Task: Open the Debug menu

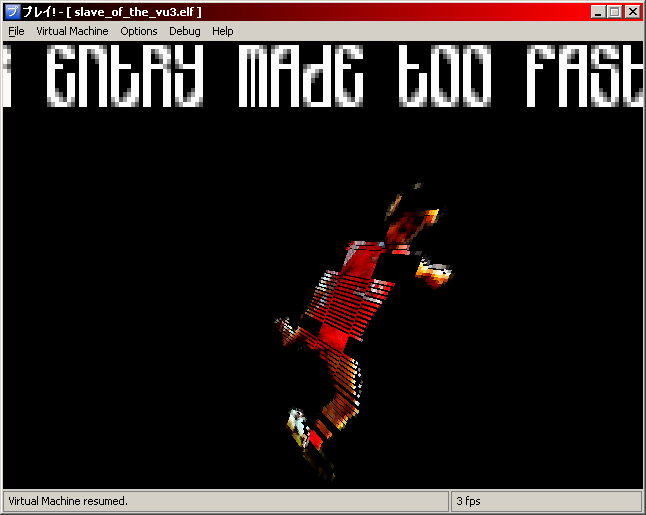Action: 184,31
